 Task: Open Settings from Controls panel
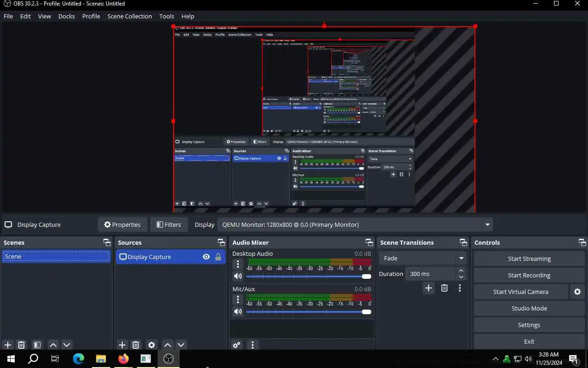[529, 325]
